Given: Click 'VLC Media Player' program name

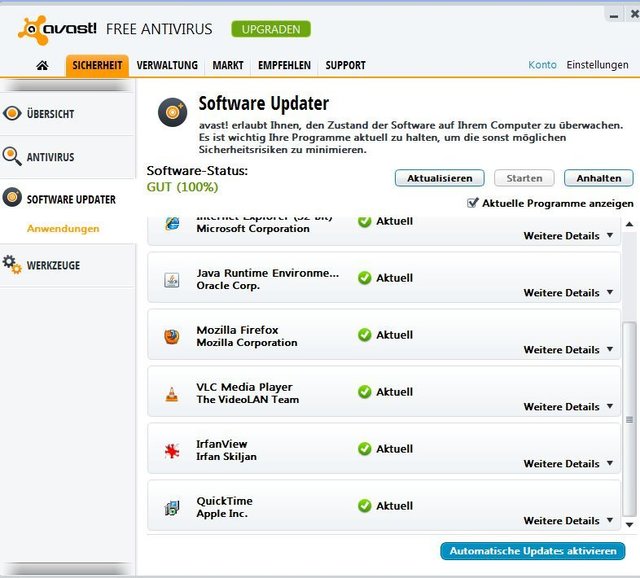Looking at the screenshot, I should point(244,387).
